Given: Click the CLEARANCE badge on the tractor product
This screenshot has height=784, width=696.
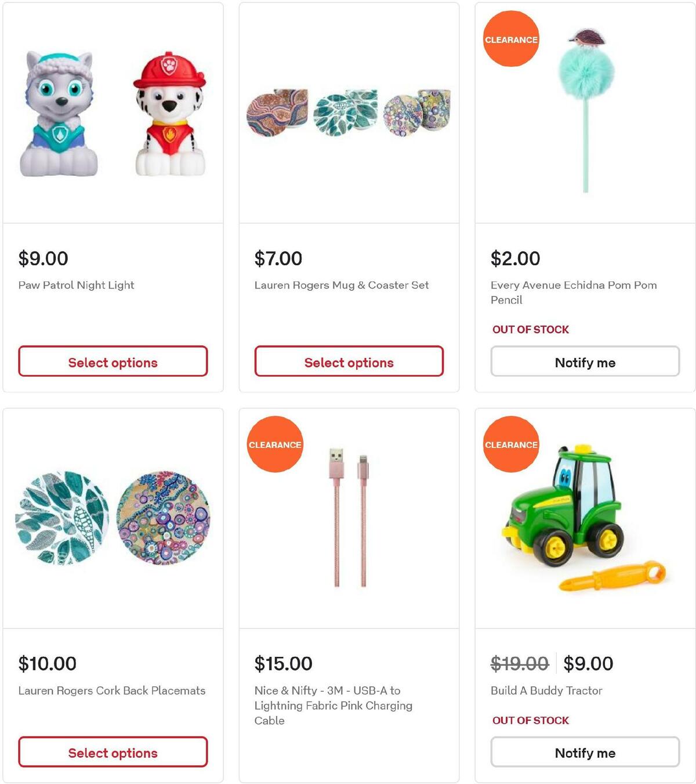Looking at the screenshot, I should click(x=510, y=445).
